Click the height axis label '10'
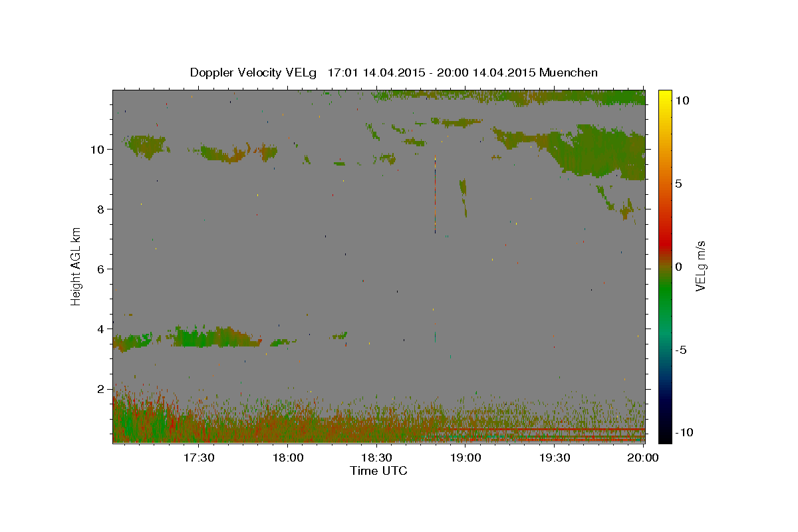Image resolution: width=798 pixels, height=532 pixels. coord(97,149)
